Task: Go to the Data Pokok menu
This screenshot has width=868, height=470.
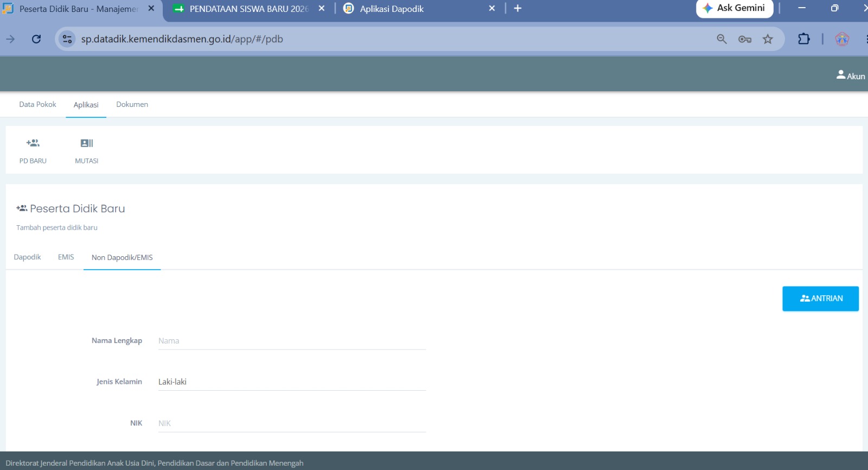Action: pyautogui.click(x=37, y=104)
